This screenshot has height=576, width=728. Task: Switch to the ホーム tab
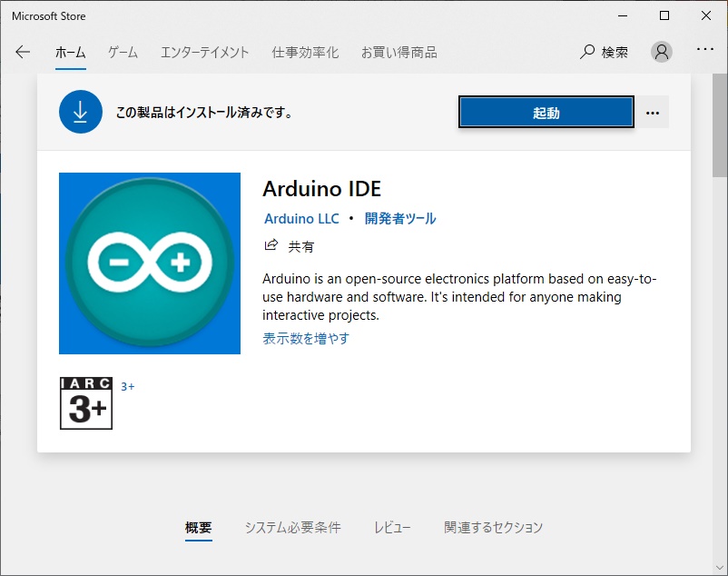71,53
